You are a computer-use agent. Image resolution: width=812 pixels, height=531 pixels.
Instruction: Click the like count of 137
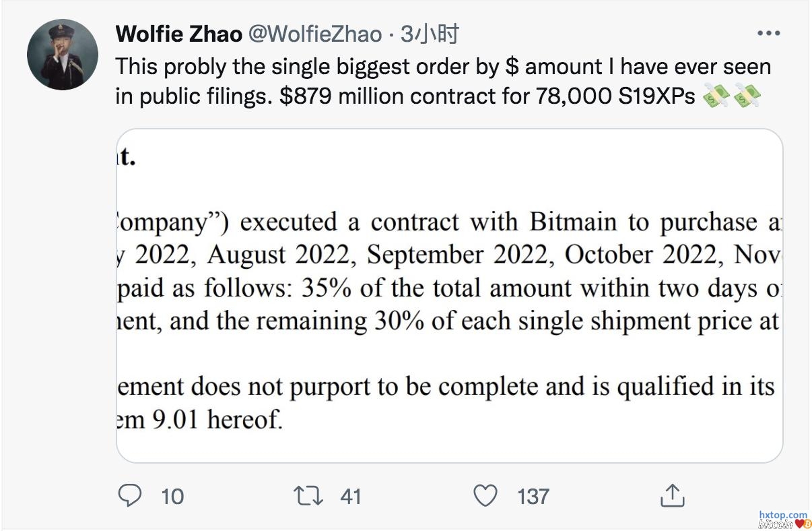pyautogui.click(x=533, y=497)
